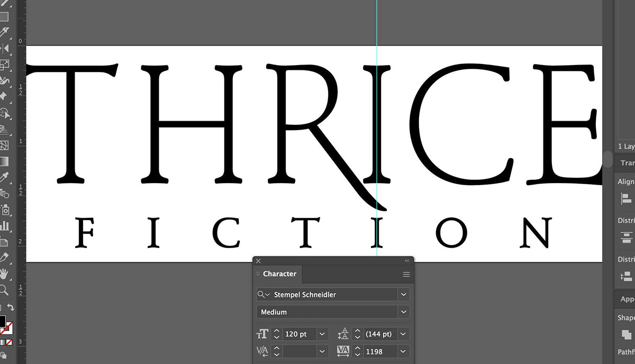Adjust kerning with its stepper arrows
635x364 pixels.
click(277, 351)
